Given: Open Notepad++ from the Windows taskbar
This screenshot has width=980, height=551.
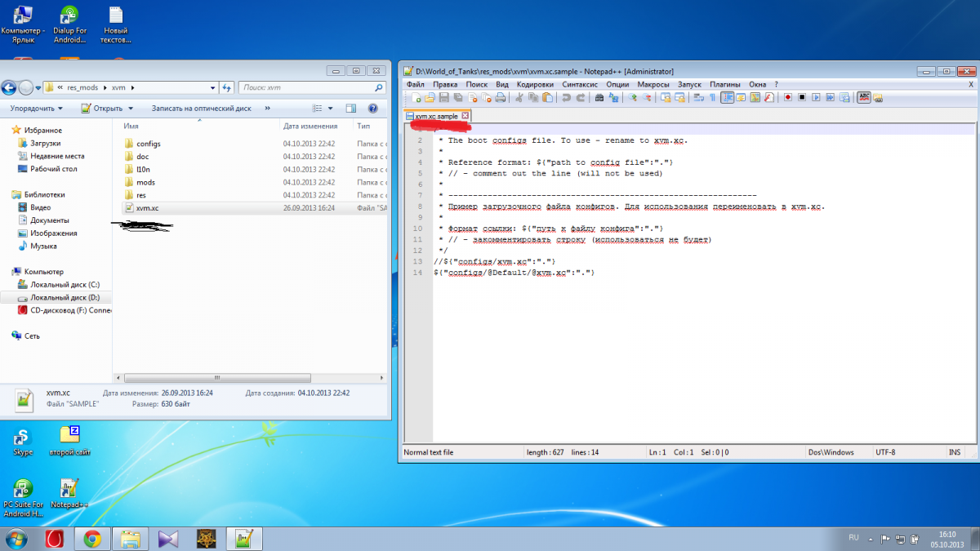Looking at the screenshot, I should (x=244, y=539).
